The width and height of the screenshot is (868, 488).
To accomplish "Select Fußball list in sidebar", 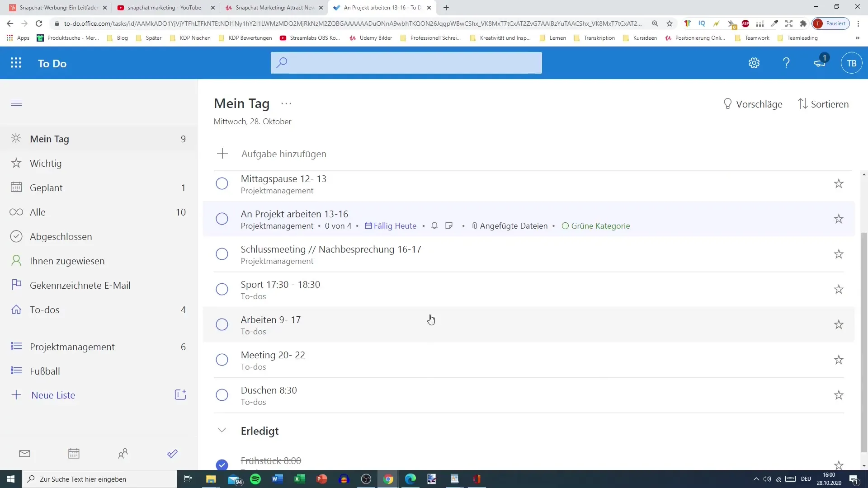I will click(45, 371).
